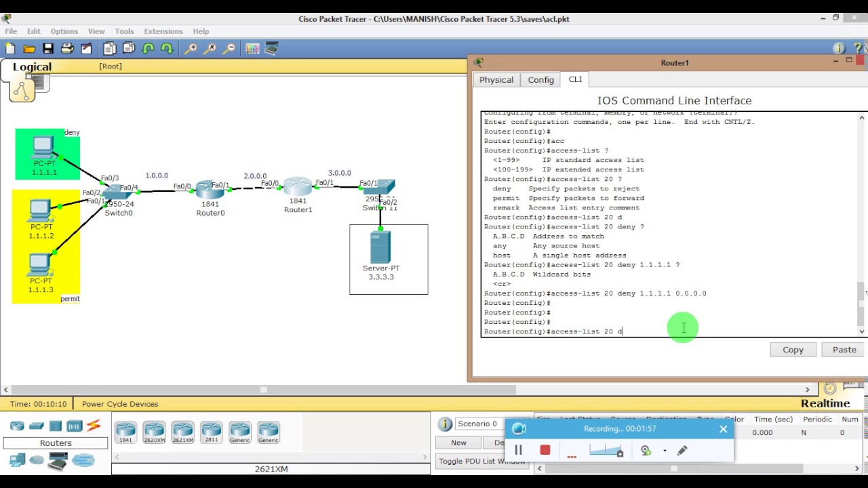The width and height of the screenshot is (868, 488).
Task: Click Power Cycle Devices
Action: pos(120,404)
